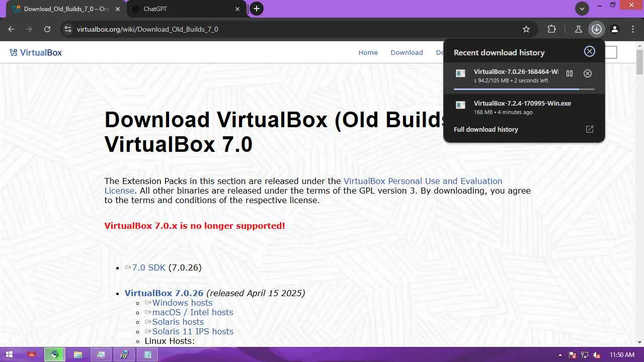Viewport: 644px width, 362px height.
Task: Open the Chrome three-dot menu
Action: click(633, 29)
